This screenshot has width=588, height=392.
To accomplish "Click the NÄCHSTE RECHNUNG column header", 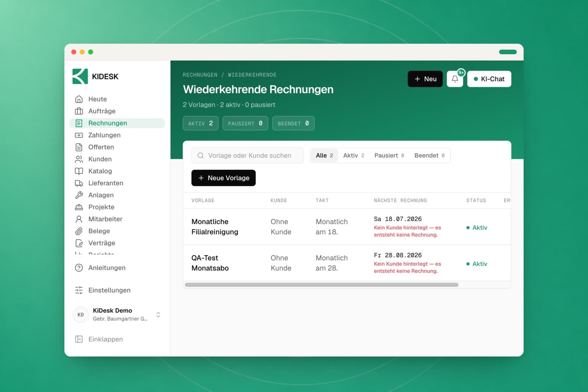I will (400, 201).
